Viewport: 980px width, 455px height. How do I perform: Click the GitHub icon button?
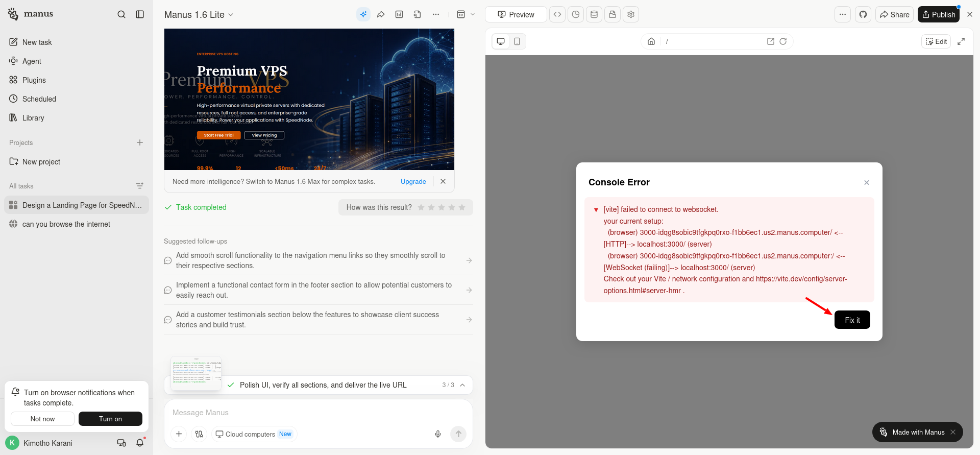(863, 14)
